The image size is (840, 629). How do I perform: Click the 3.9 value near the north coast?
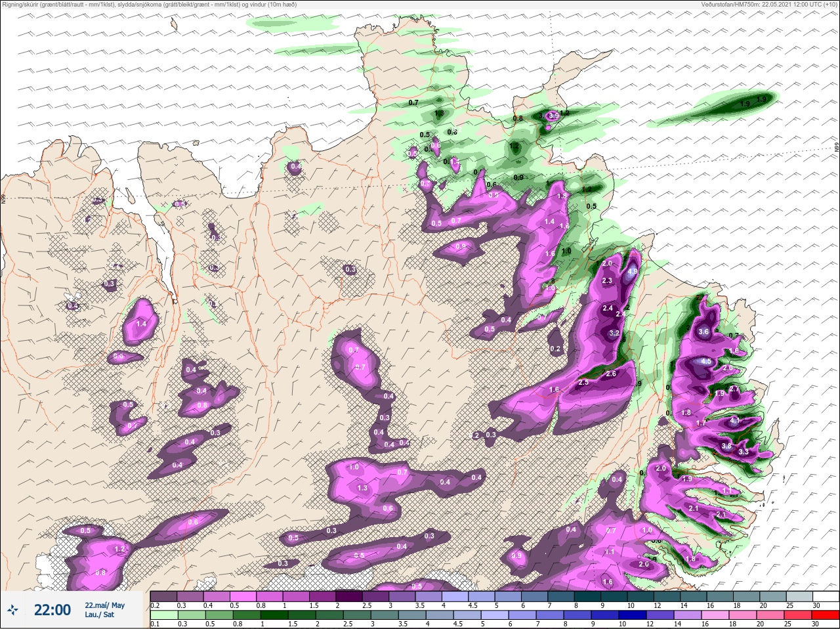click(x=554, y=116)
